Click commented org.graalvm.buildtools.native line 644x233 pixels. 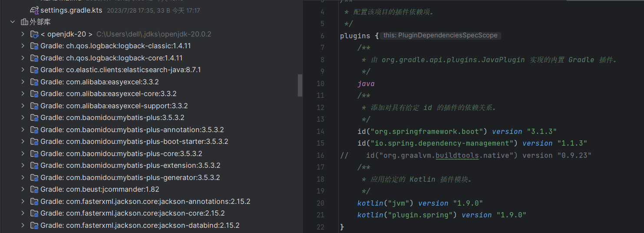466,155
